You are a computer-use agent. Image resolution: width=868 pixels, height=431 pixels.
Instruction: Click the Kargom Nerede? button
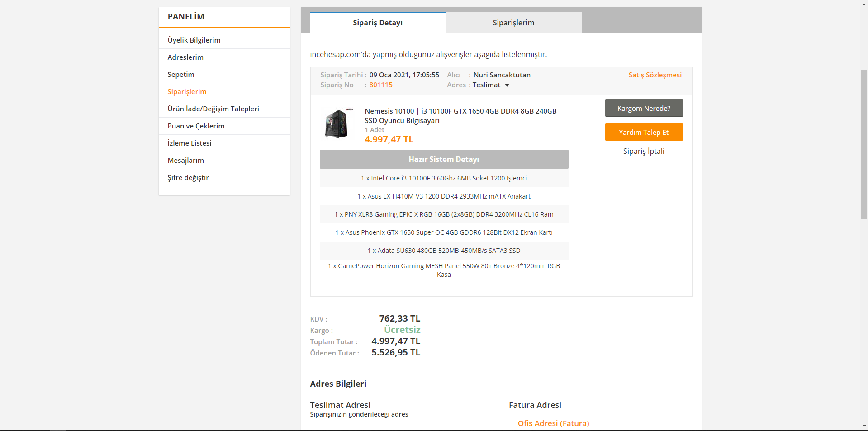click(644, 109)
